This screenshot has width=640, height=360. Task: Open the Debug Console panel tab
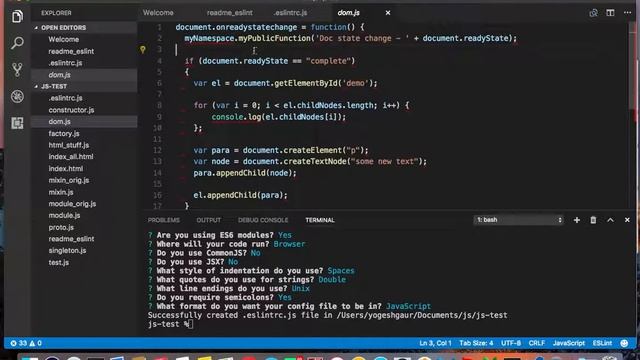(263, 220)
